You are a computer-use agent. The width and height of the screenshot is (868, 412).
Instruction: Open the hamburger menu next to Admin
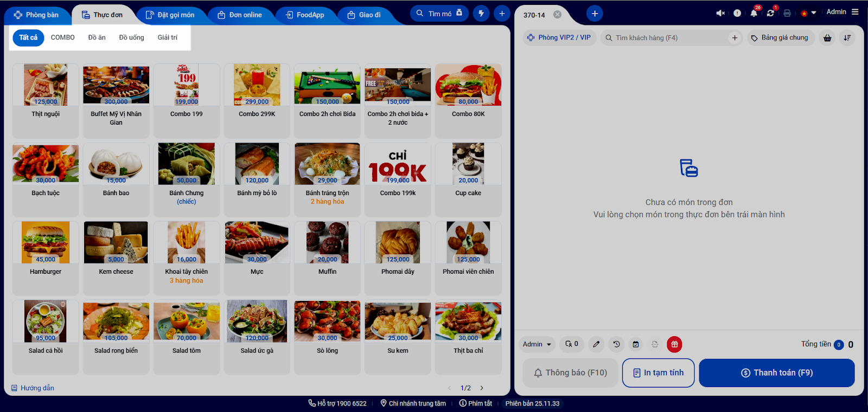pos(855,12)
